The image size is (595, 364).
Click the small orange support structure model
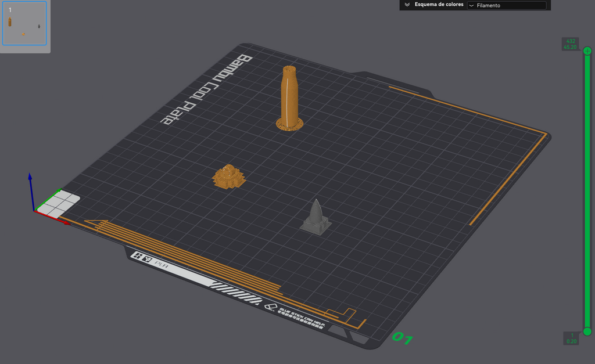tap(229, 176)
